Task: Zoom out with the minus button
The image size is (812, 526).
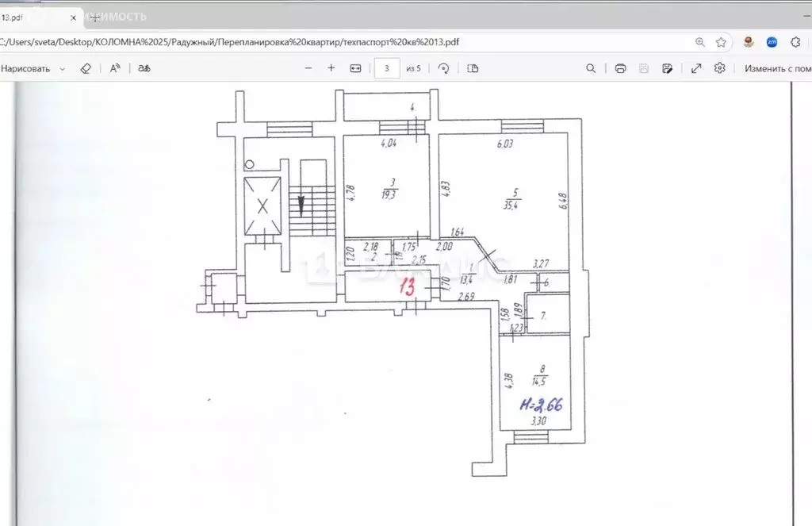Action: (x=308, y=68)
